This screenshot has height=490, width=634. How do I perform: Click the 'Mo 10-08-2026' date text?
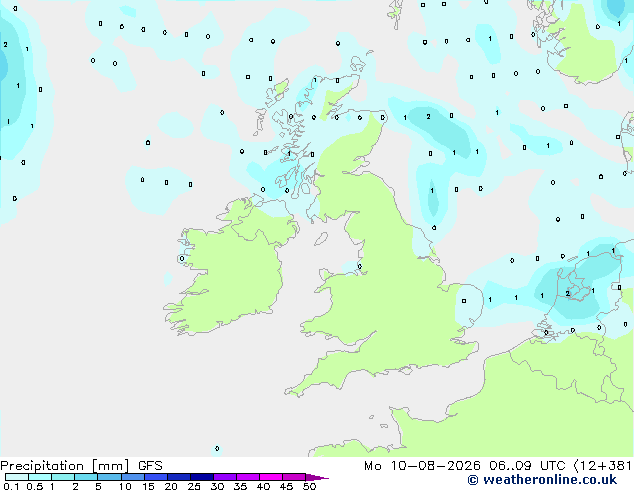tap(422, 466)
